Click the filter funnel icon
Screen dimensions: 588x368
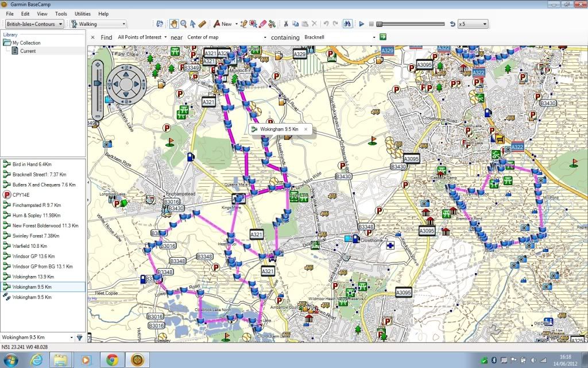coord(80,338)
